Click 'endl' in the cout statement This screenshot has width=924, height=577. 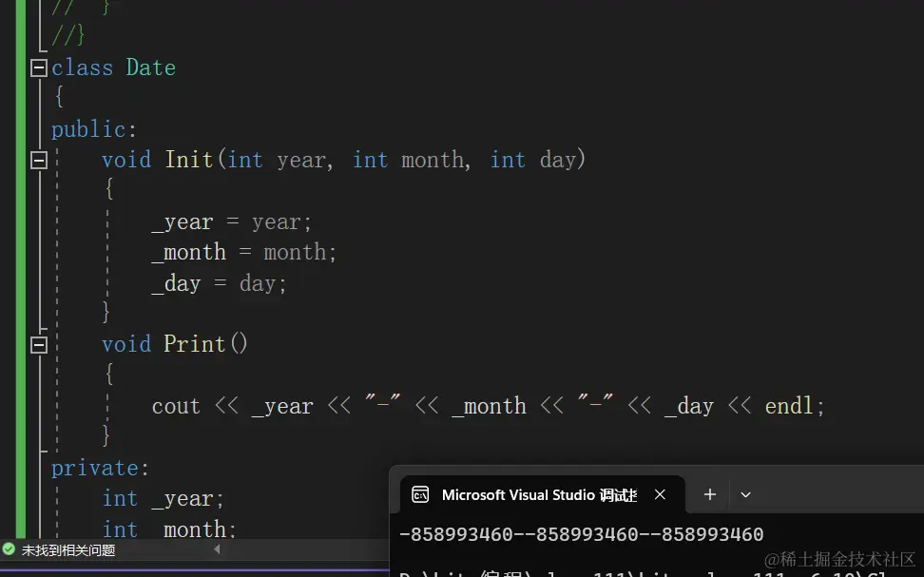coord(788,406)
